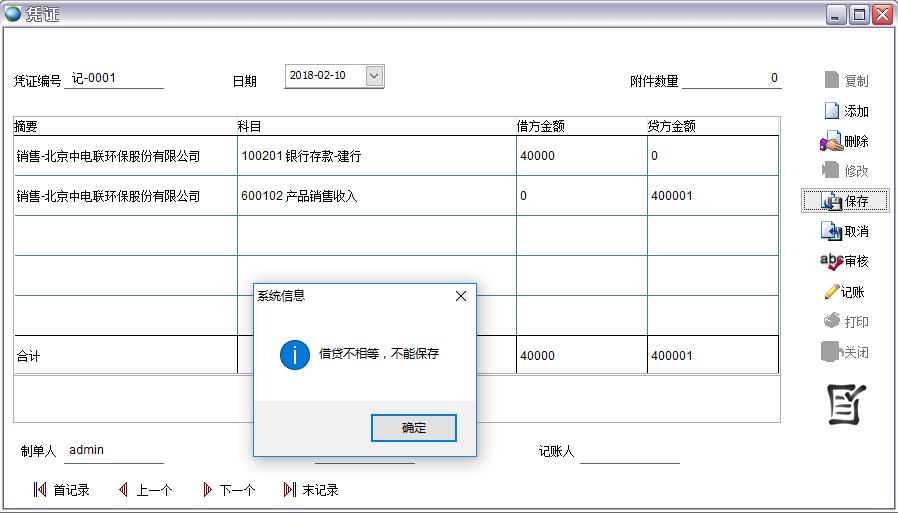Click the large checklist notepad icon

pyautogui.click(x=846, y=403)
